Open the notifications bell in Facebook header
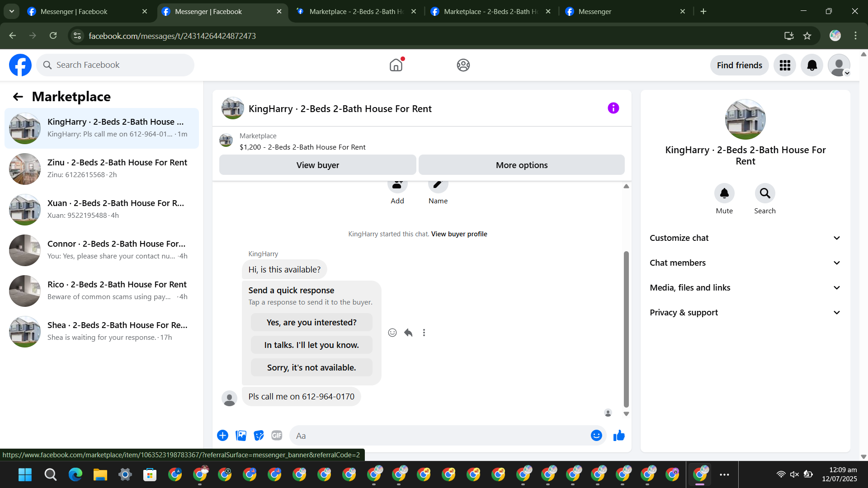Screen dimensions: 868x488 click(x=812, y=66)
